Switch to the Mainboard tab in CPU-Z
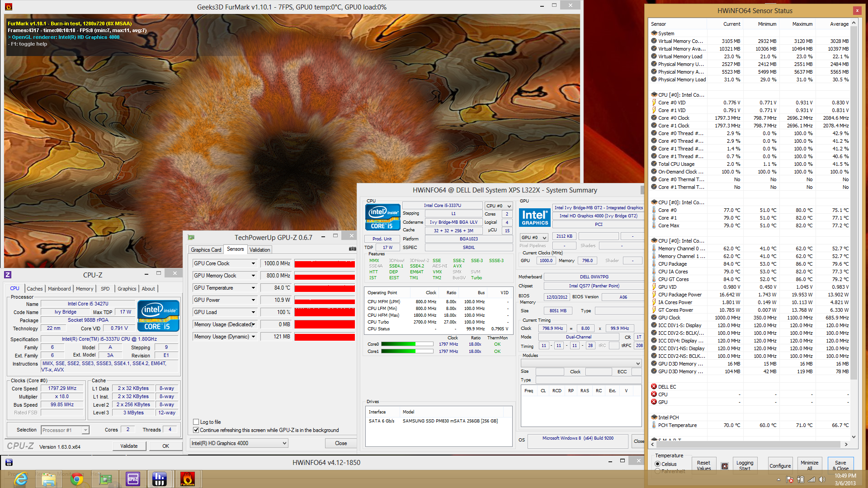868x488 pixels. coord(59,289)
